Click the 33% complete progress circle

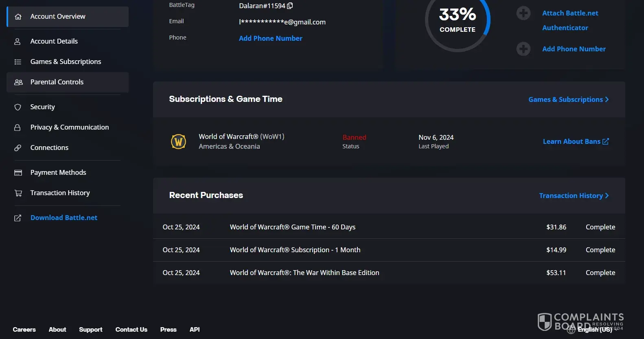pos(457,20)
